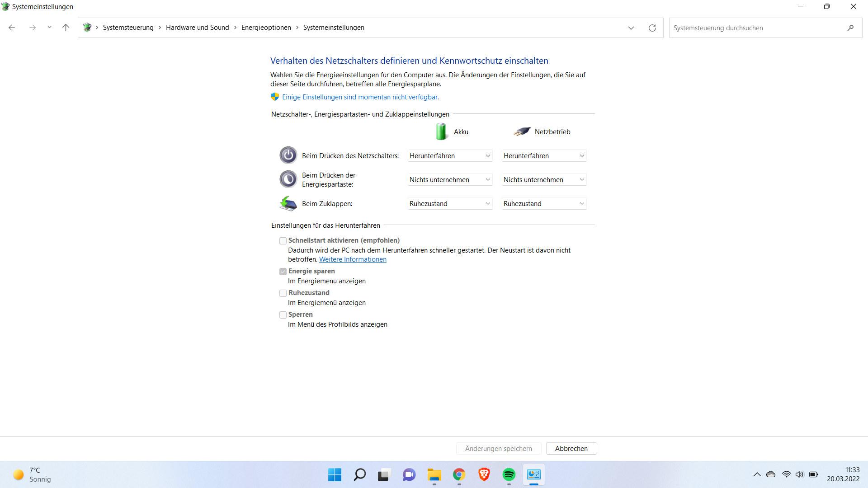Open Google Chrome from taskbar
The image size is (868, 488).
[459, 474]
